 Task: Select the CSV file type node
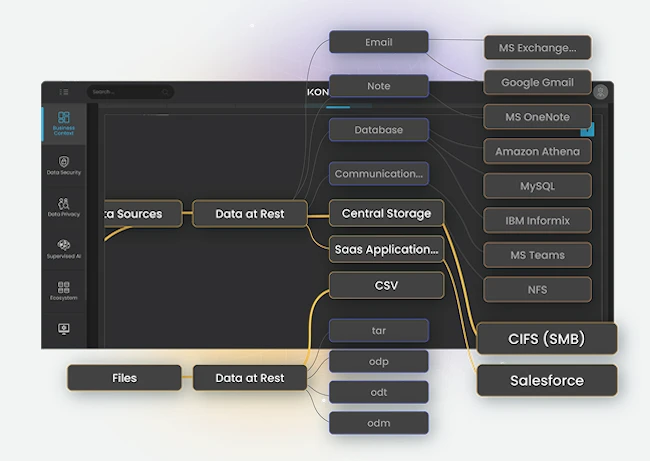click(386, 285)
